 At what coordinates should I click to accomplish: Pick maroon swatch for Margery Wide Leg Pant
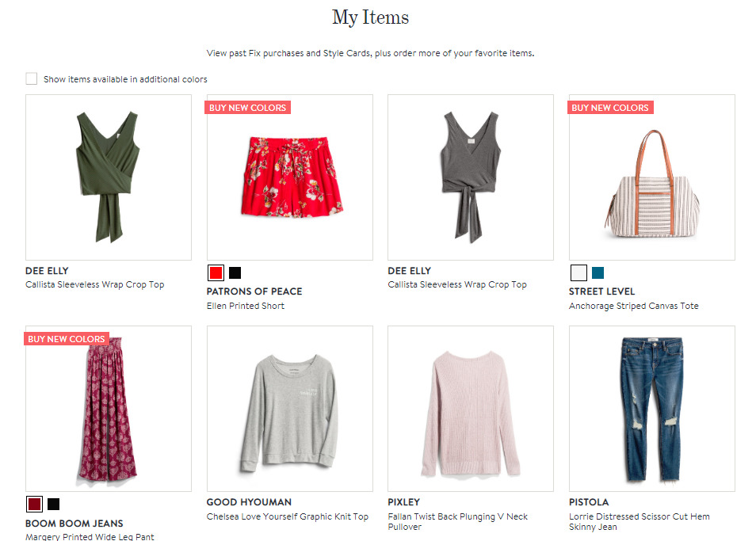click(34, 504)
